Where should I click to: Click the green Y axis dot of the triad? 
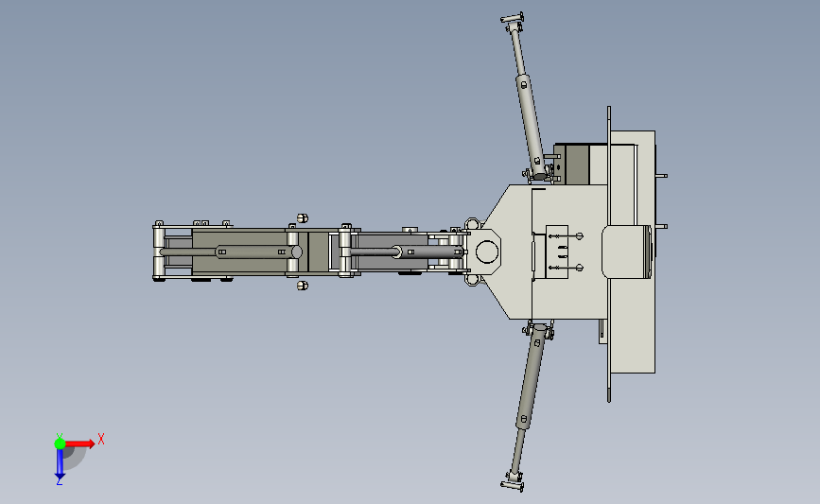click(x=60, y=443)
